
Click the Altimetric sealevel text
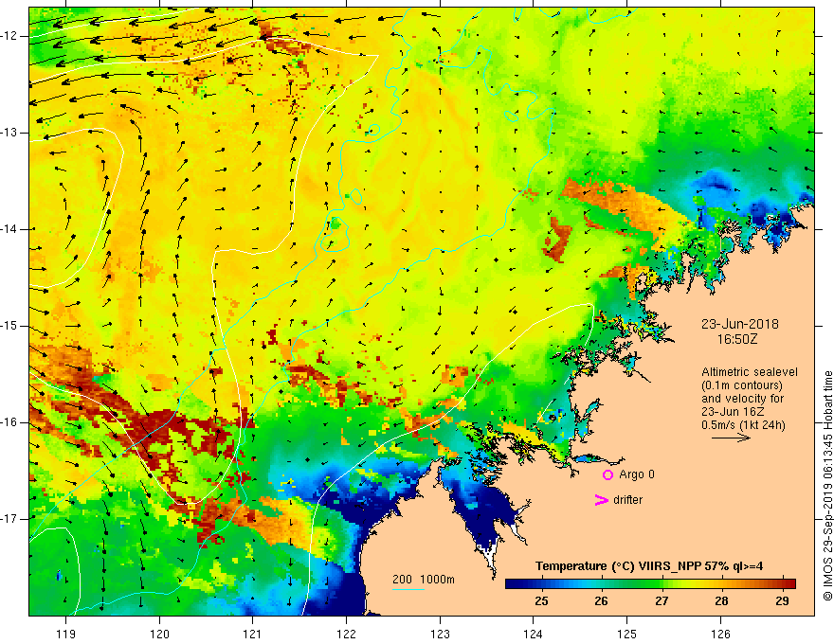coord(750,372)
